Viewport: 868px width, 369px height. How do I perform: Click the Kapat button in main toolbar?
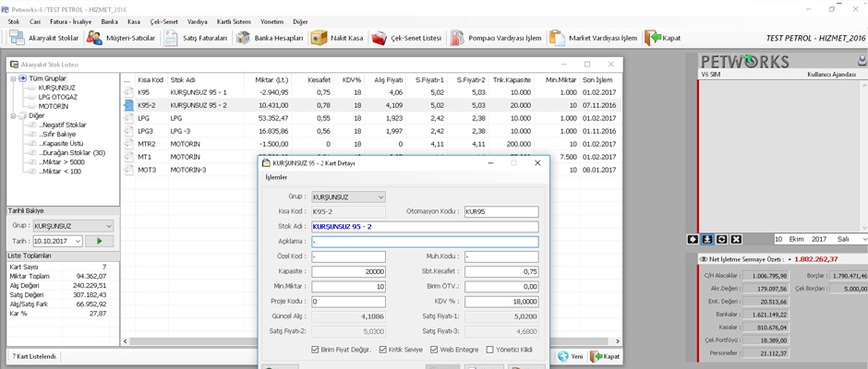coord(664,38)
